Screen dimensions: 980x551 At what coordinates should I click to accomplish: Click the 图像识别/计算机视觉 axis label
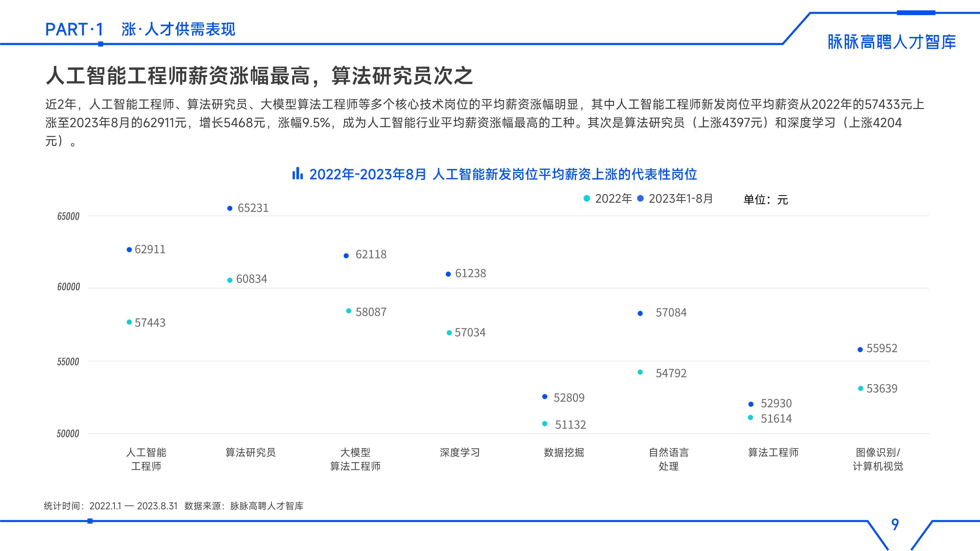[878, 459]
